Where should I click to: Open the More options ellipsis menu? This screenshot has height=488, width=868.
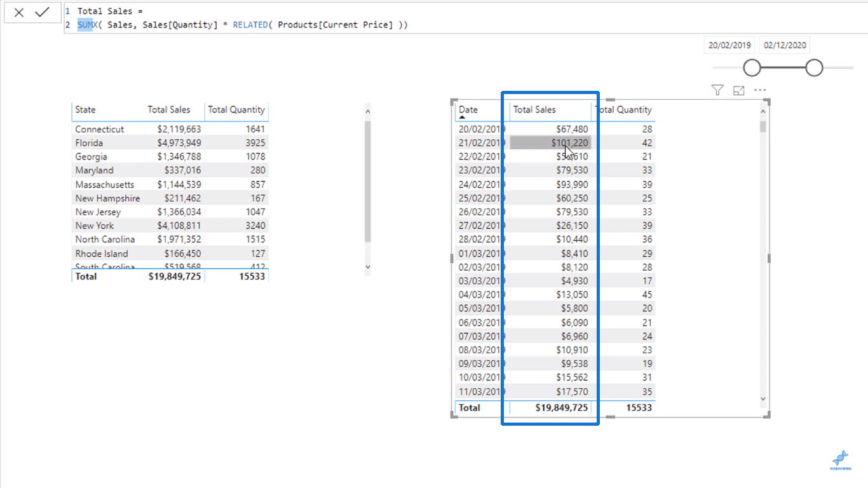(x=760, y=90)
